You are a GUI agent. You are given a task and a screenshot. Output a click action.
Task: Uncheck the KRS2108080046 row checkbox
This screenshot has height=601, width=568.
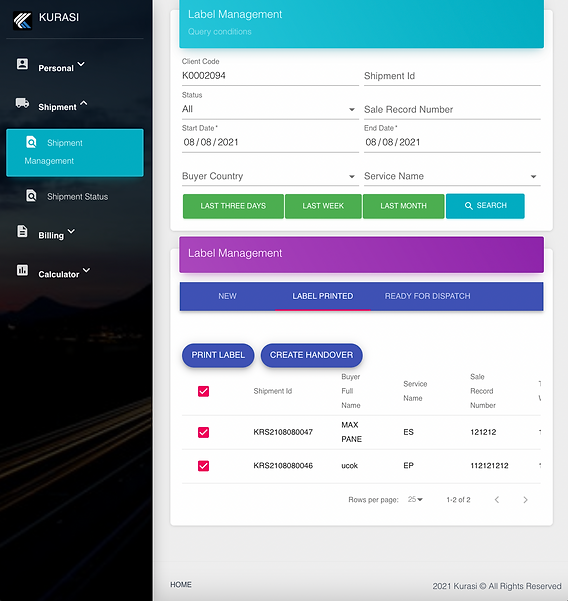click(x=204, y=466)
